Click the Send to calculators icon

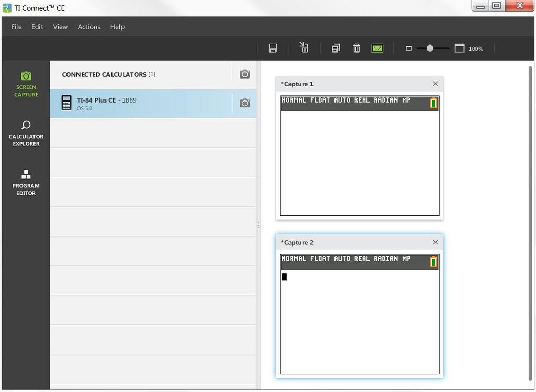click(x=304, y=48)
